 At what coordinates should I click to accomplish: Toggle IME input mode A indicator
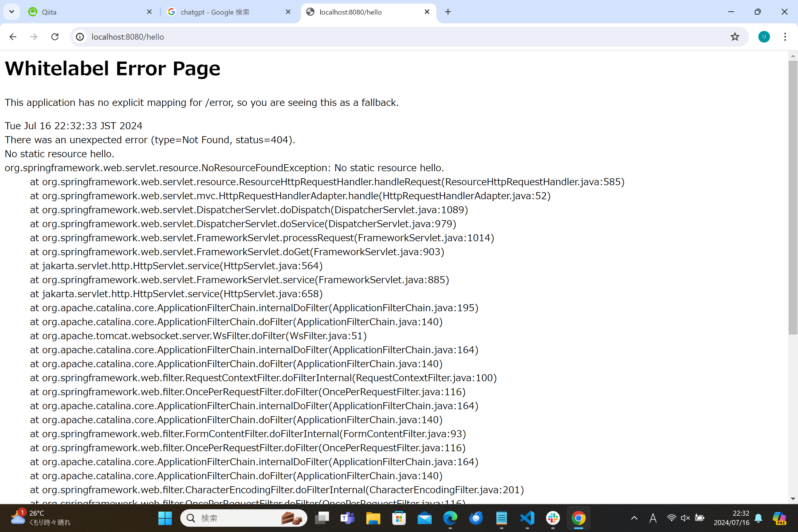pyautogui.click(x=653, y=518)
